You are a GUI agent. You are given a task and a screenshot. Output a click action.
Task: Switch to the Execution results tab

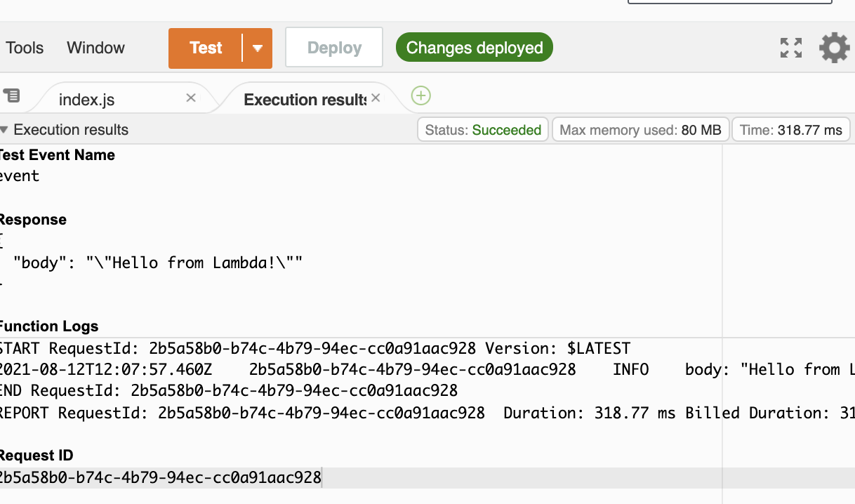(x=305, y=100)
